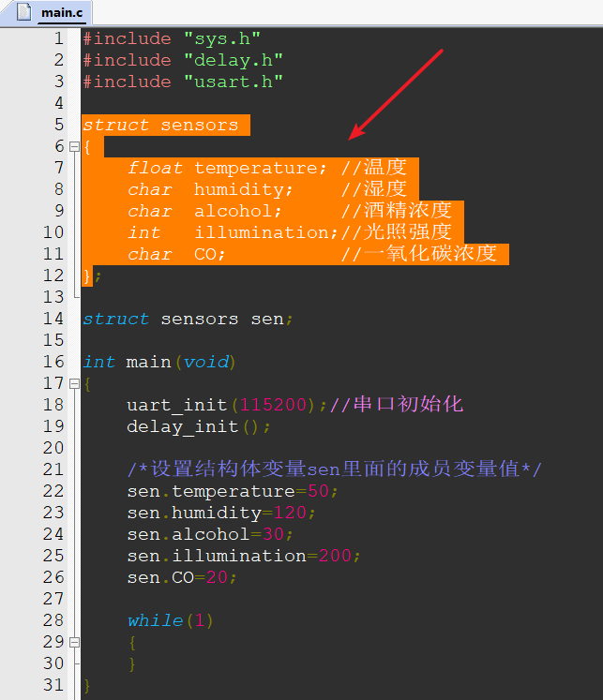This screenshot has height=700, width=603.
Task: Click the struct sensors sen declaration
Action: coord(188,320)
